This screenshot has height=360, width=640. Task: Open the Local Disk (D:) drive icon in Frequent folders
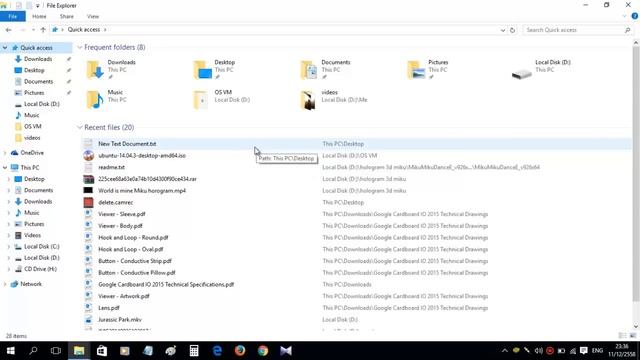click(x=522, y=74)
